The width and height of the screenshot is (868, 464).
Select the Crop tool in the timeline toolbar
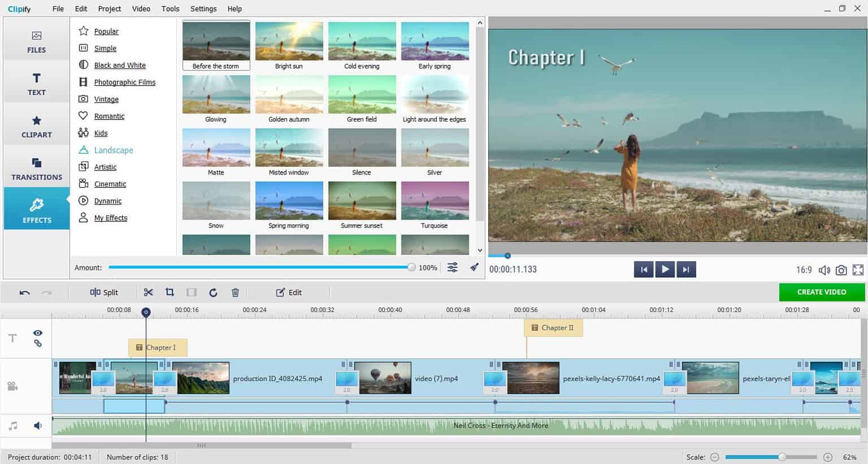pyautogui.click(x=170, y=292)
